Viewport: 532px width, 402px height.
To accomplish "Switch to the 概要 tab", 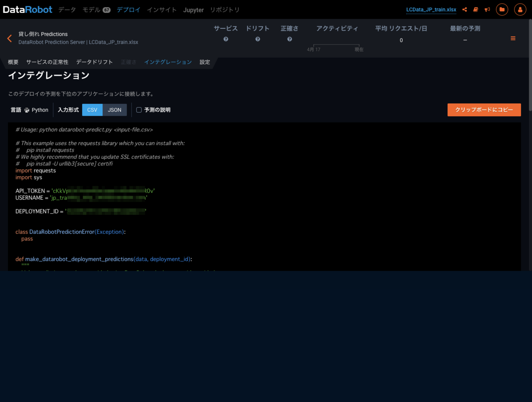I will (13, 62).
